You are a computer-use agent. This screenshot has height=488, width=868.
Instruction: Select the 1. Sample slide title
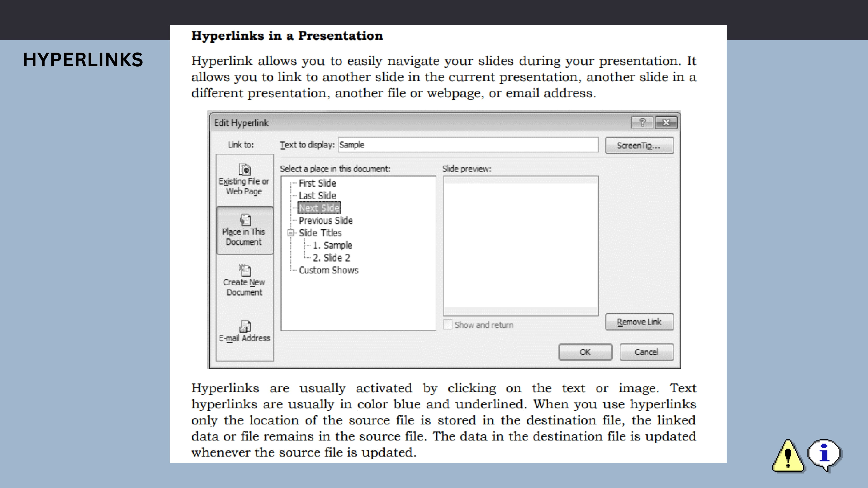coord(332,246)
